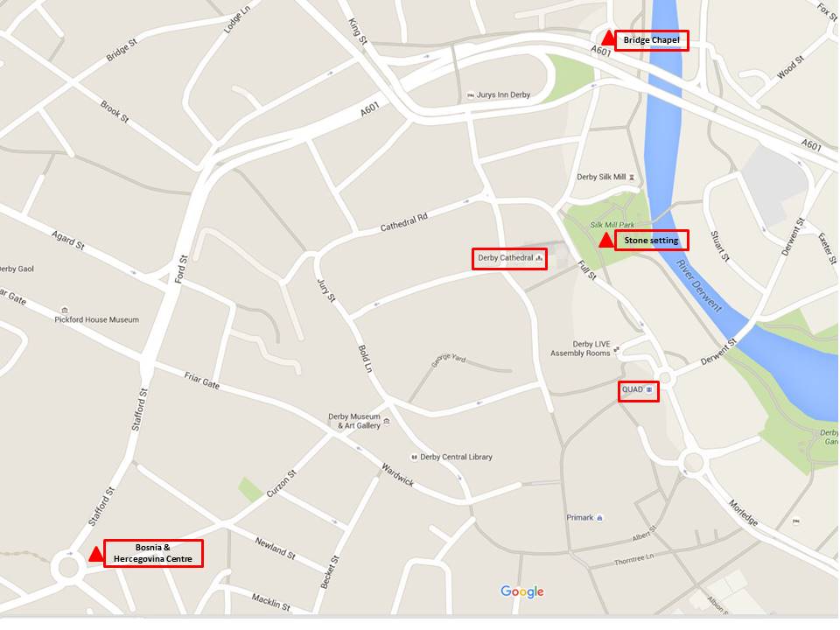Click the Derby Museum & Art Gallery icon

[x=387, y=421]
